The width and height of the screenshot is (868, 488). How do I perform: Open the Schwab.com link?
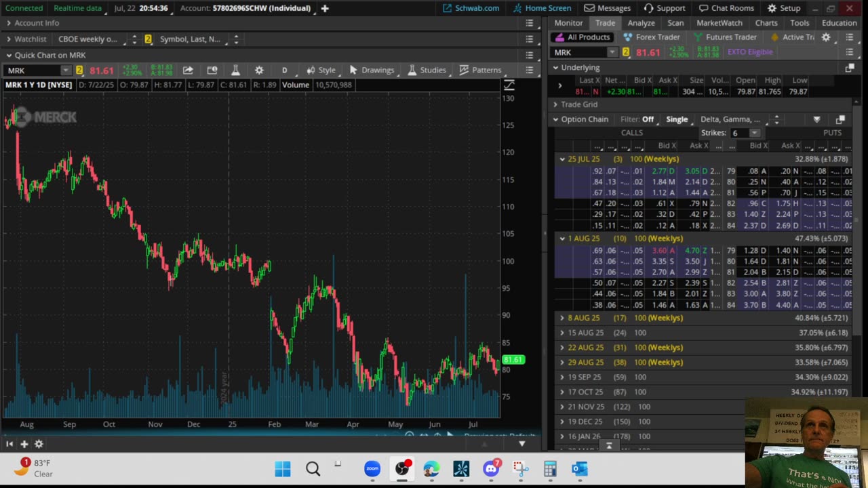pos(471,8)
